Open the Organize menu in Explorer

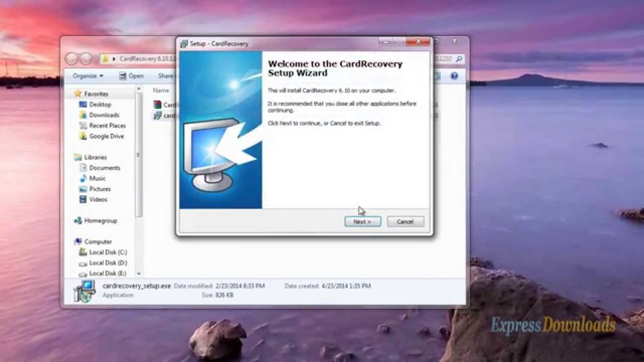tap(88, 76)
